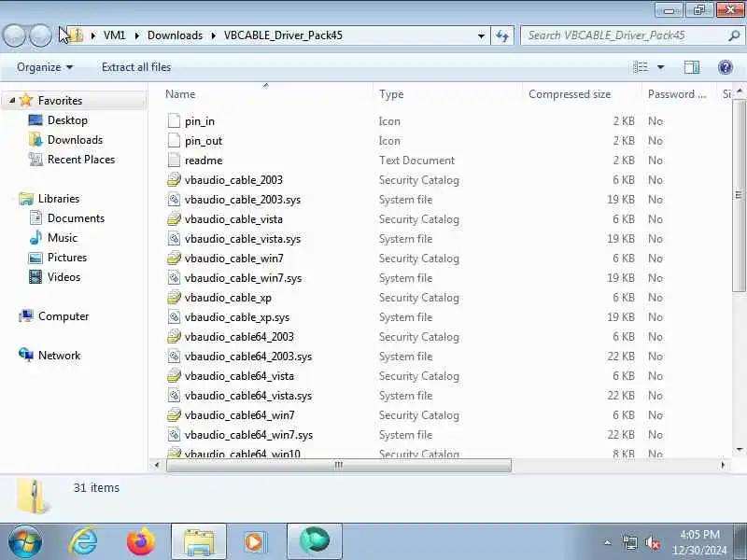
Task: Open Windows Media Player from taskbar
Action: (256, 541)
